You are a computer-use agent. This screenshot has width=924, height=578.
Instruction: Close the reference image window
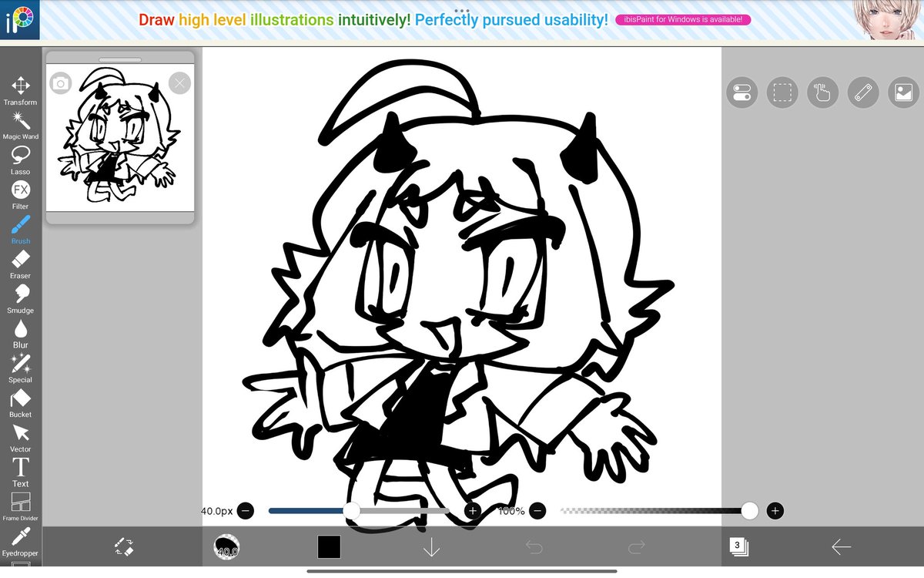click(179, 83)
